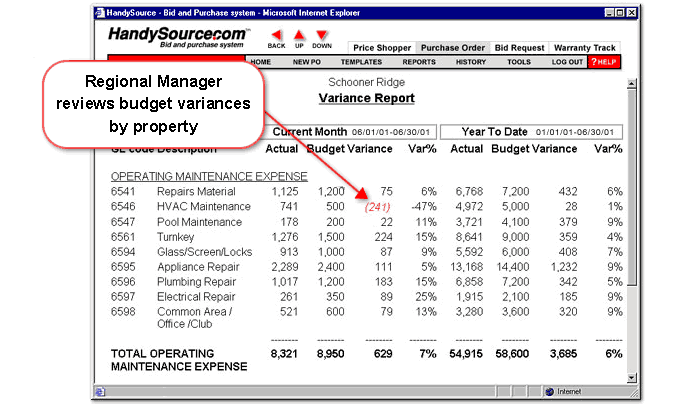Click the red UP arrow icon
The height and width of the screenshot is (410, 686).
coord(299,35)
